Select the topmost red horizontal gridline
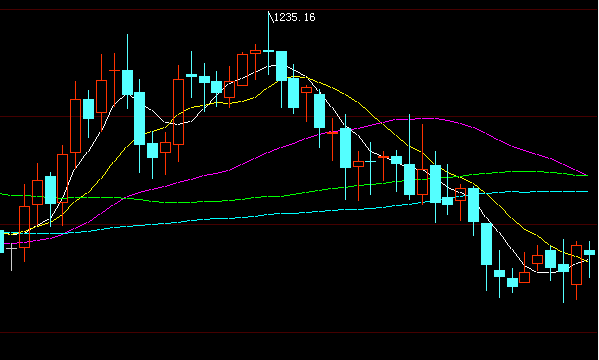 tap(300, 10)
